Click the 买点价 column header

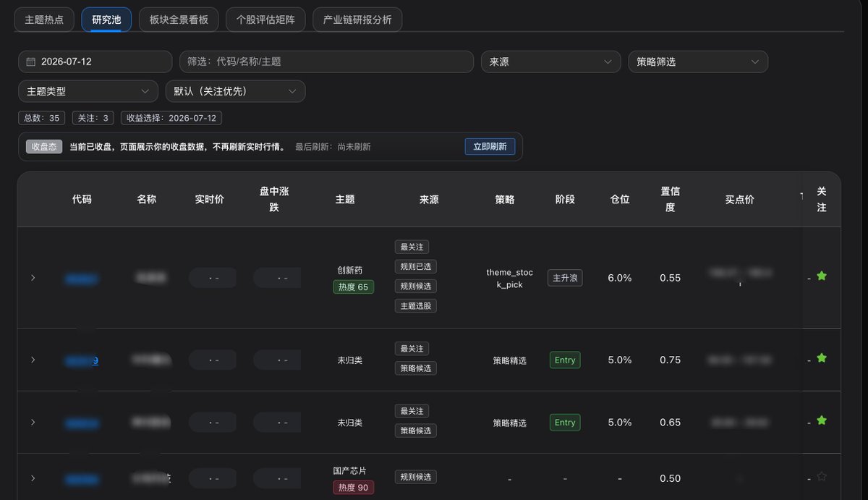point(739,199)
